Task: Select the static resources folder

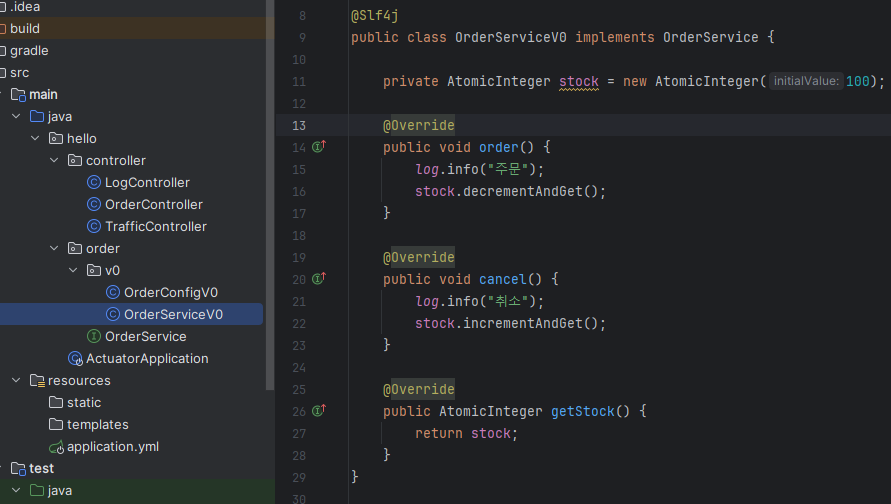Action: pyautogui.click(x=84, y=403)
